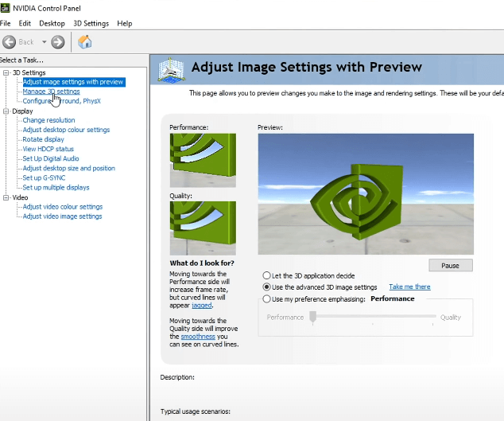Viewport: 504px width, 421px height.
Task: Click the Video tree label
Action: pyautogui.click(x=20, y=197)
